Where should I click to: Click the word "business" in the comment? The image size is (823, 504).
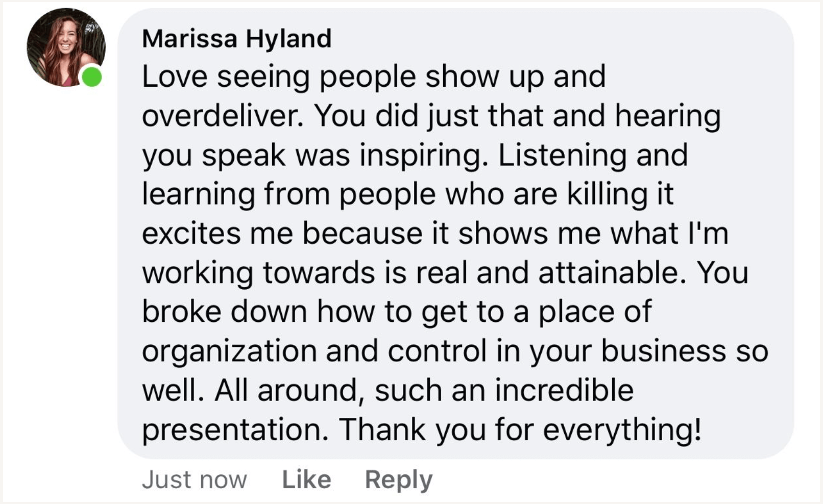click(663, 351)
